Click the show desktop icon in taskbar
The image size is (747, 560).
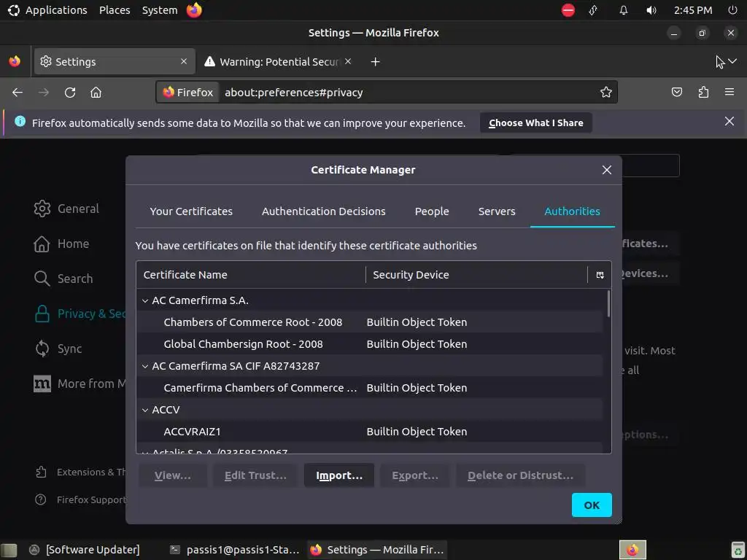(9, 550)
